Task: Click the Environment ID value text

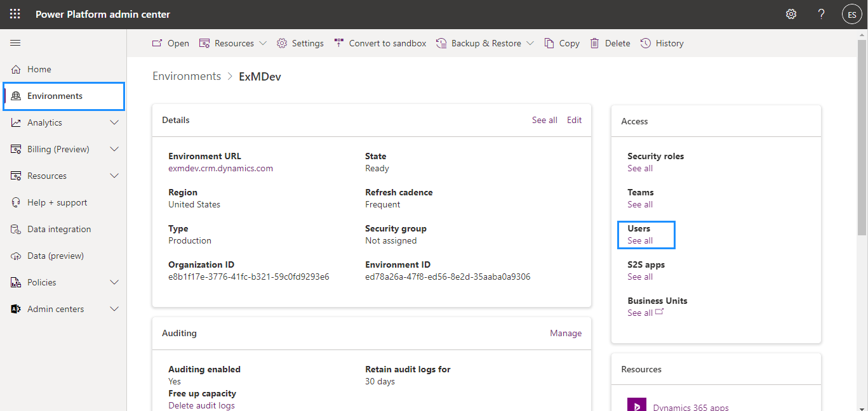Action: tap(448, 277)
